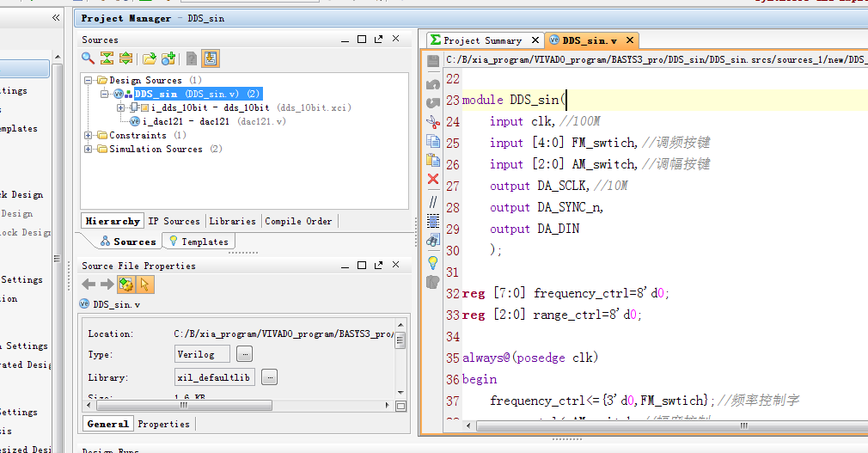Click the light bulb icon in editor sidebar
Image resolution: width=868 pixels, height=453 pixels.
[432, 261]
